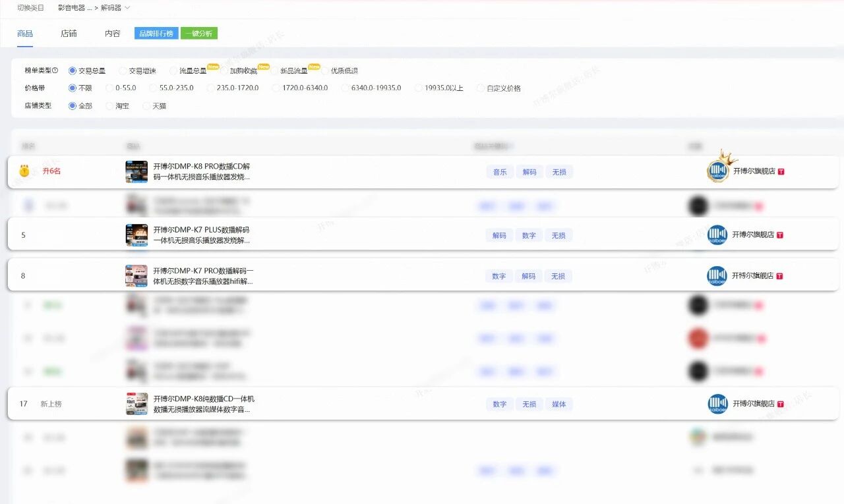Click the 解码 tag in the rank 8 row
Screen dimensions: 844x504
click(x=529, y=276)
